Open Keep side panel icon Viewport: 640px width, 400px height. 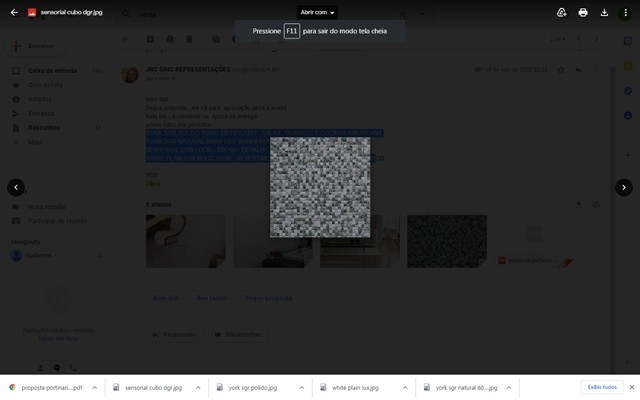628,66
